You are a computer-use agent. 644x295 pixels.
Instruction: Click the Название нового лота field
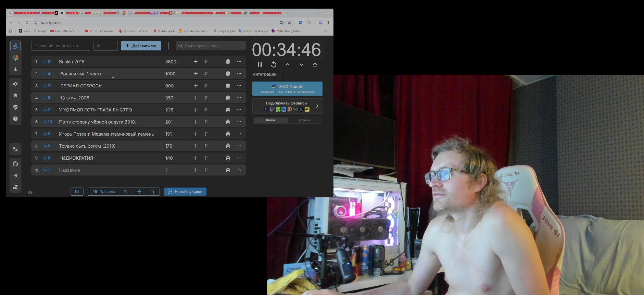(61, 46)
